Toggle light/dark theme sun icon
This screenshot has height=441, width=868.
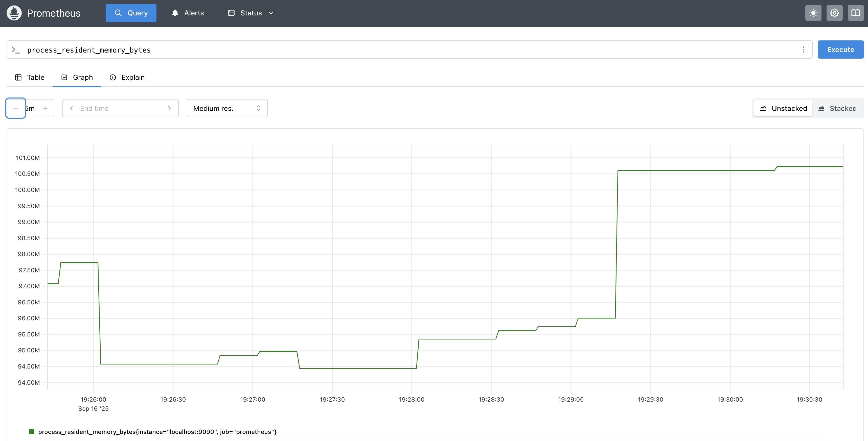813,13
